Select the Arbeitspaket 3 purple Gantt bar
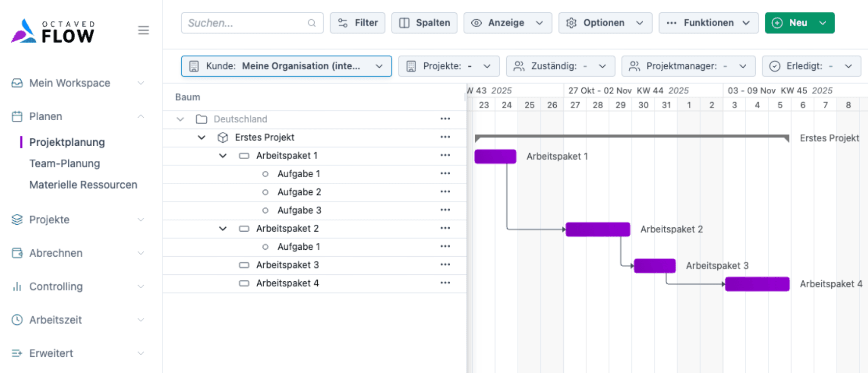 tap(655, 266)
